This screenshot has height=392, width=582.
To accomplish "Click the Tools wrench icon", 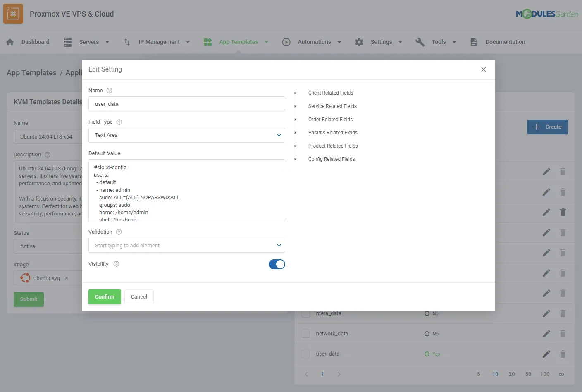I will click(x=420, y=42).
